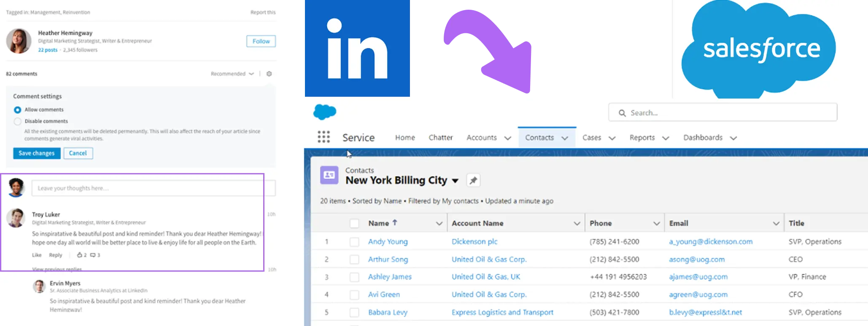
Task: Click the small Salesforce cloud logo
Action: click(325, 112)
